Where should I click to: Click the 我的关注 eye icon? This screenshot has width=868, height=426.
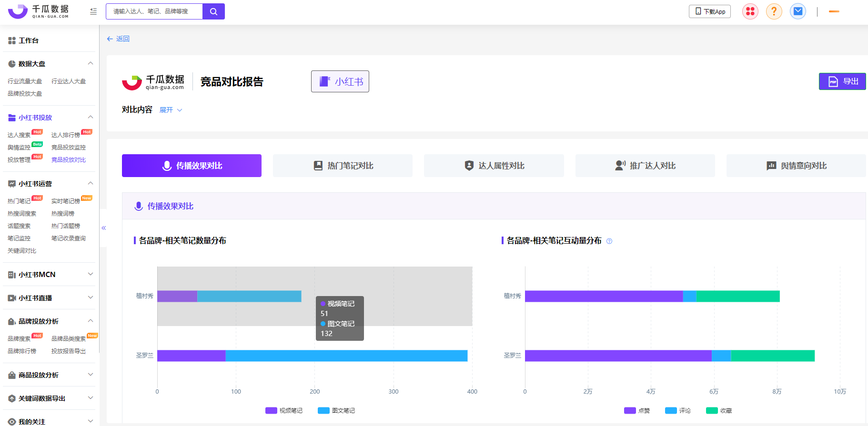(12, 422)
